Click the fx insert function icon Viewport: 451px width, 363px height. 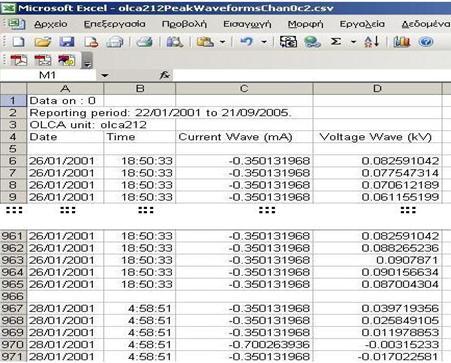point(165,75)
